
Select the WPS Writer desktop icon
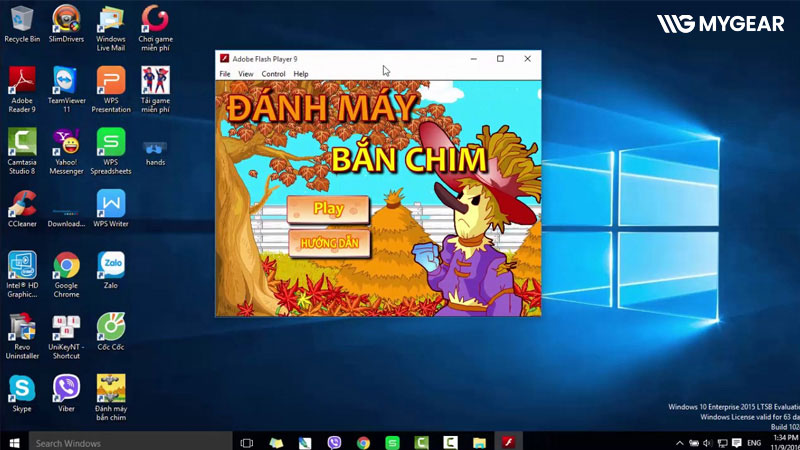pyautogui.click(x=111, y=204)
